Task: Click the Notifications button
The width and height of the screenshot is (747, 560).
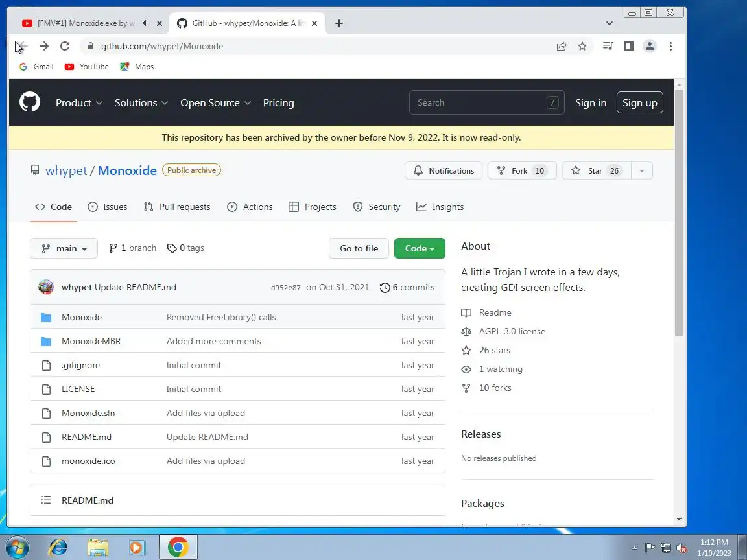Action: click(444, 170)
